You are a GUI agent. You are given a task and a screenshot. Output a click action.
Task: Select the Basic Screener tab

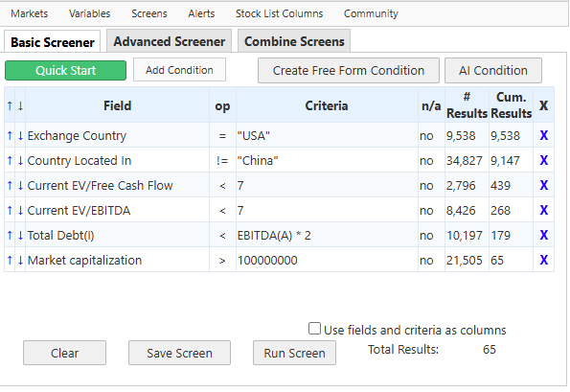53,42
